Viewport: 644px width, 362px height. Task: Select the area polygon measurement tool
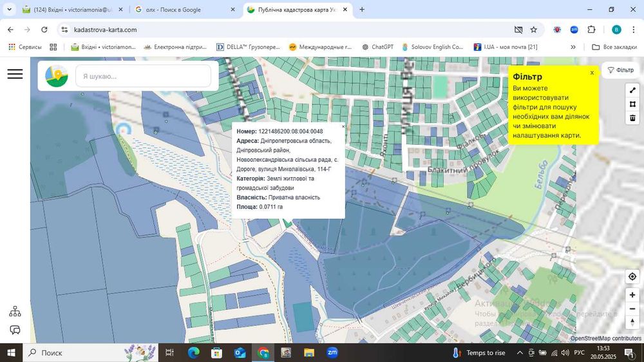pos(632,104)
